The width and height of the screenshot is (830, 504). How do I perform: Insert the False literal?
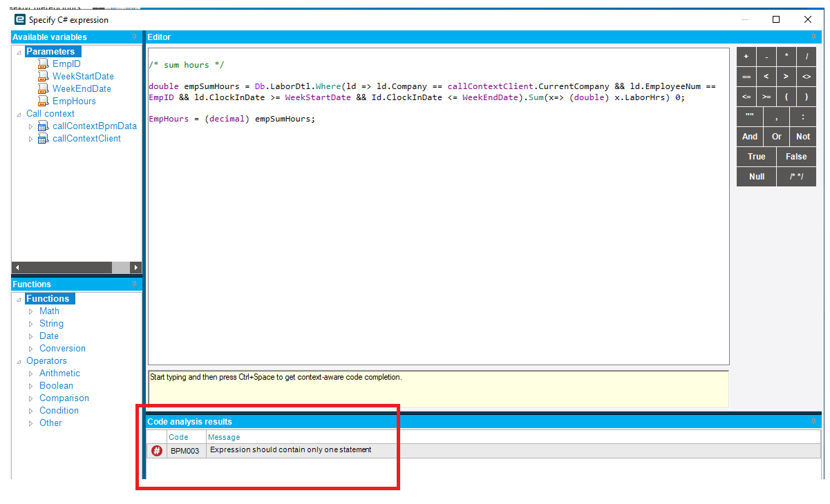(796, 157)
